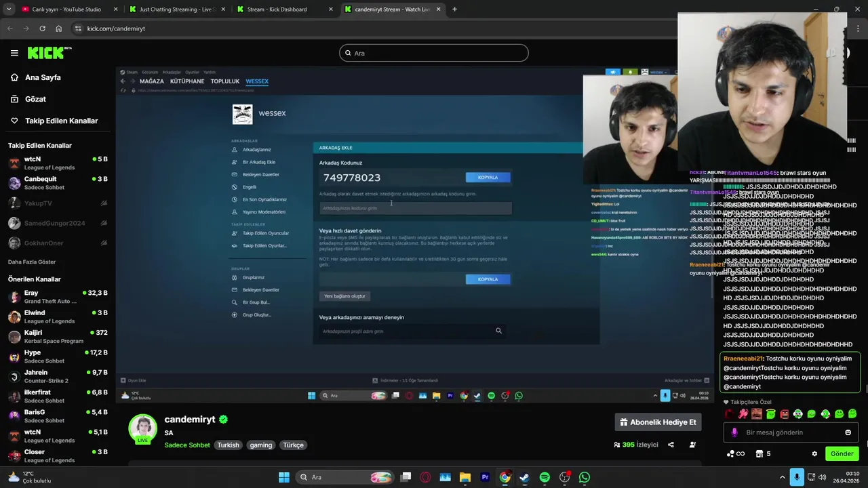Open Gözat browse page

tap(35, 99)
